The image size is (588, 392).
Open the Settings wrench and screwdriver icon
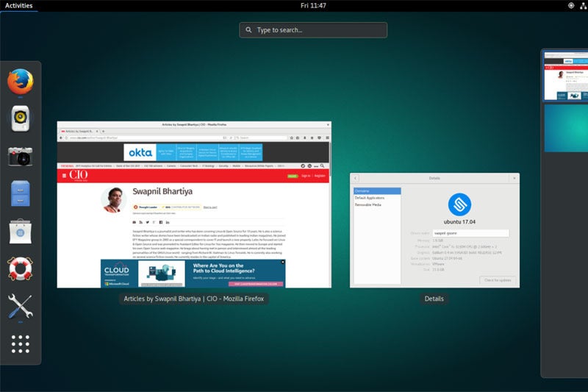coord(21,306)
